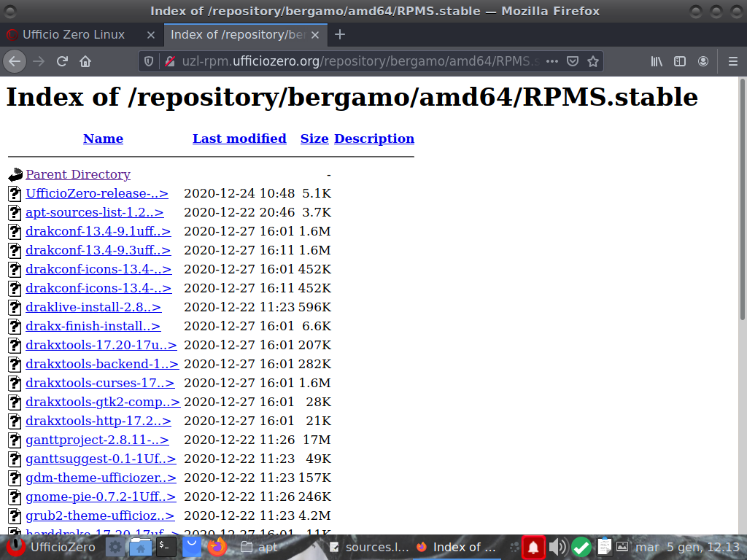Open the Library bookmarks and history icon
This screenshot has width=747, height=560.
(657, 62)
